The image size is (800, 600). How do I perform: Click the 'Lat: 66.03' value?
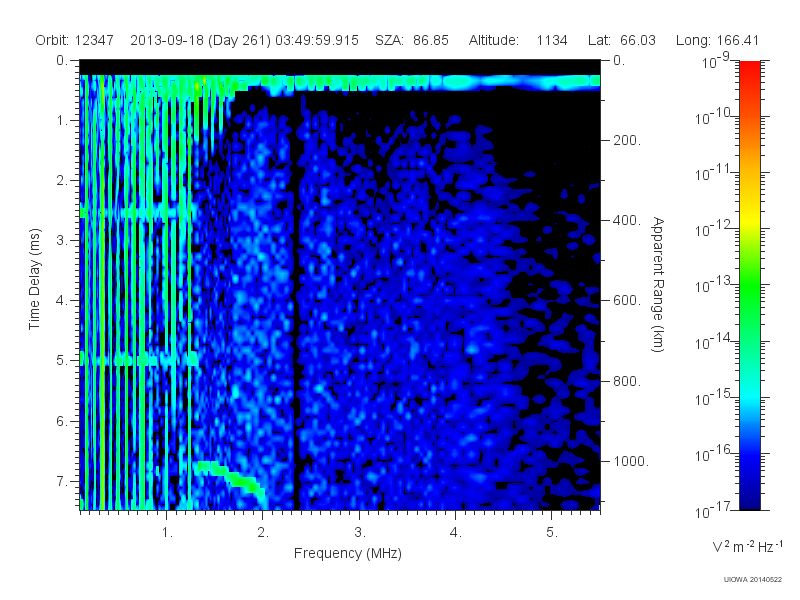tap(621, 40)
